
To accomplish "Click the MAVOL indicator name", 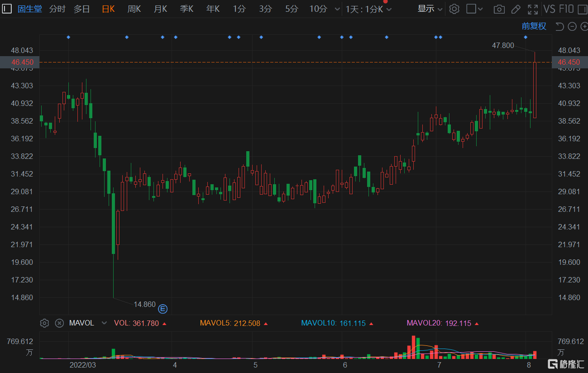I will 81,323.
